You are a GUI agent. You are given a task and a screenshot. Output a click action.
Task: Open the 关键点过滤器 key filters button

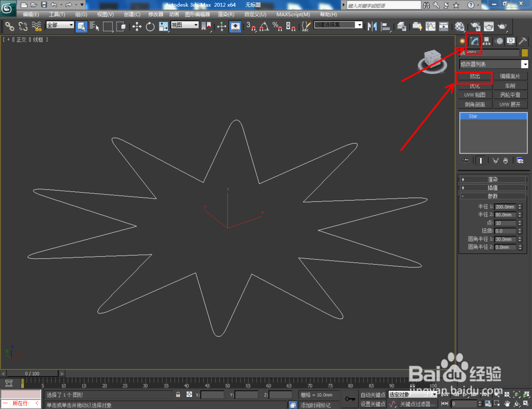pos(417,404)
